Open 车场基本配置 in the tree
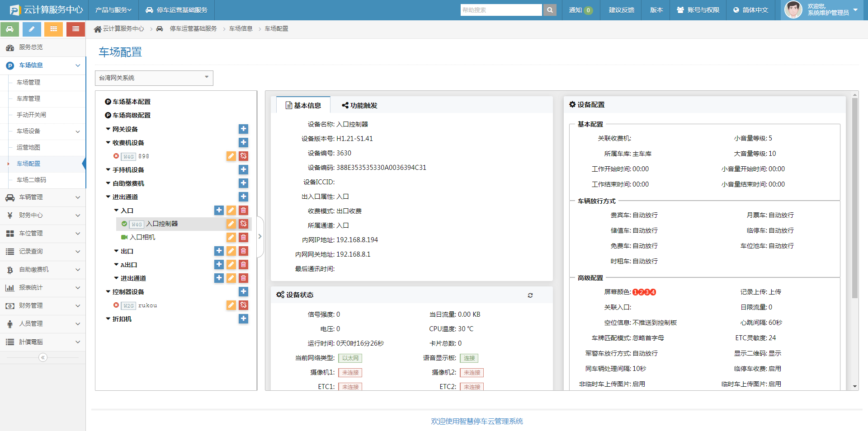Screen dimensions: 868x431 coord(131,102)
